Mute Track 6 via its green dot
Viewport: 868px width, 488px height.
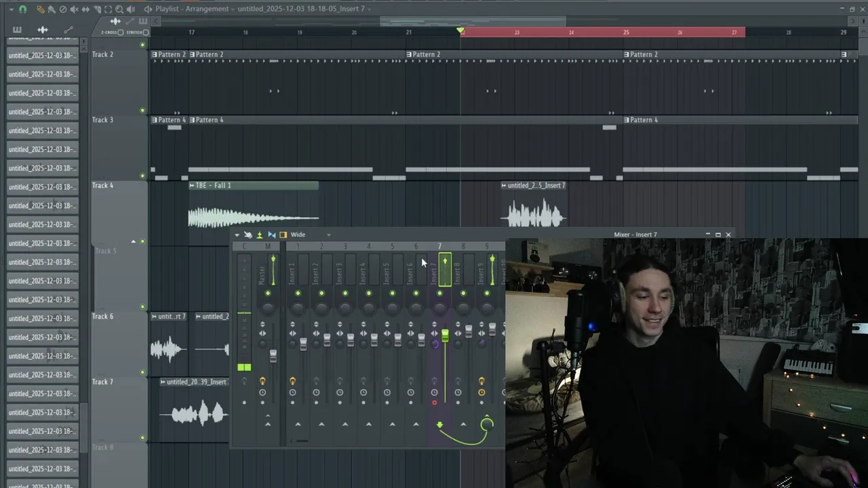142,373
